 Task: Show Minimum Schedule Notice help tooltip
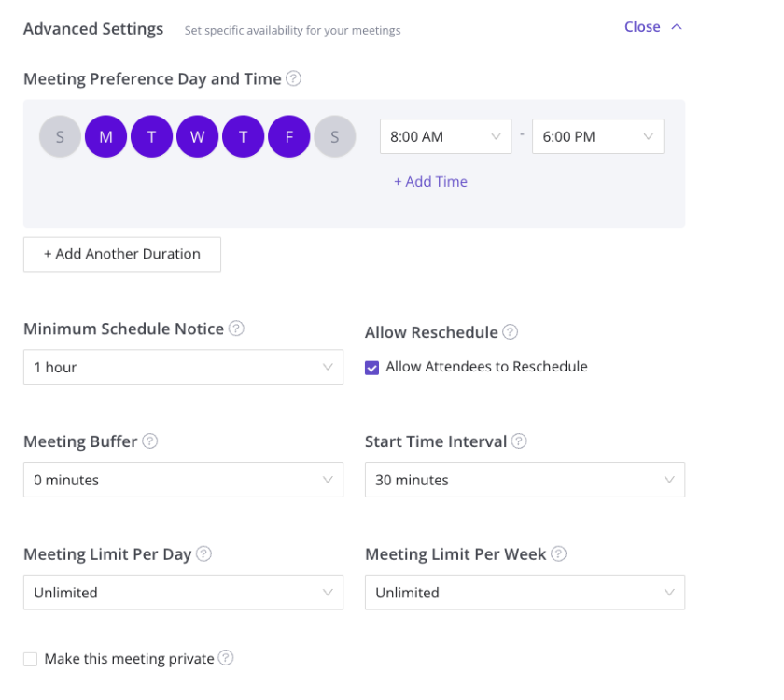[x=236, y=329]
